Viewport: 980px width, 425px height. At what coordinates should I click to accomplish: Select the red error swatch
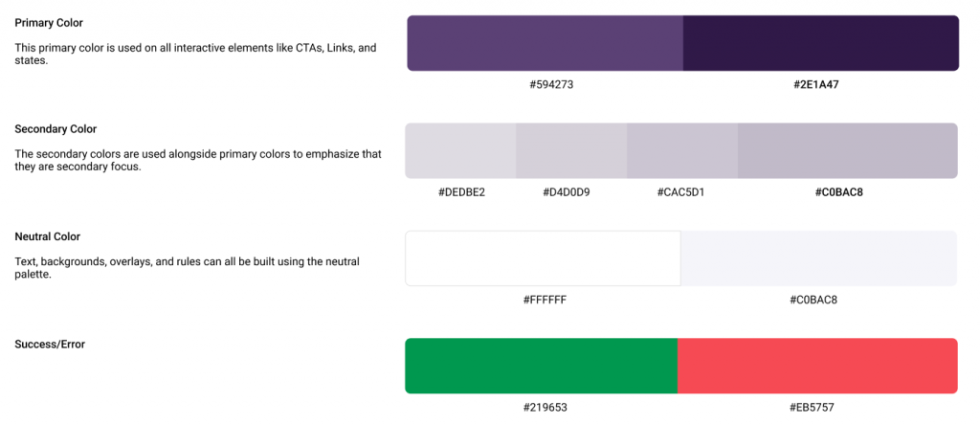[x=817, y=366]
